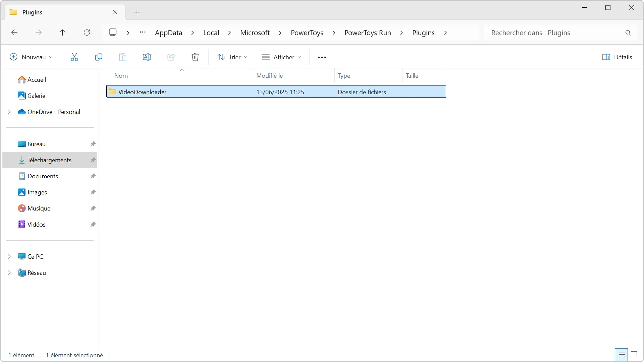
Task: Jump to PowerToys in the breadcrumb
Action: coord(307,33)
